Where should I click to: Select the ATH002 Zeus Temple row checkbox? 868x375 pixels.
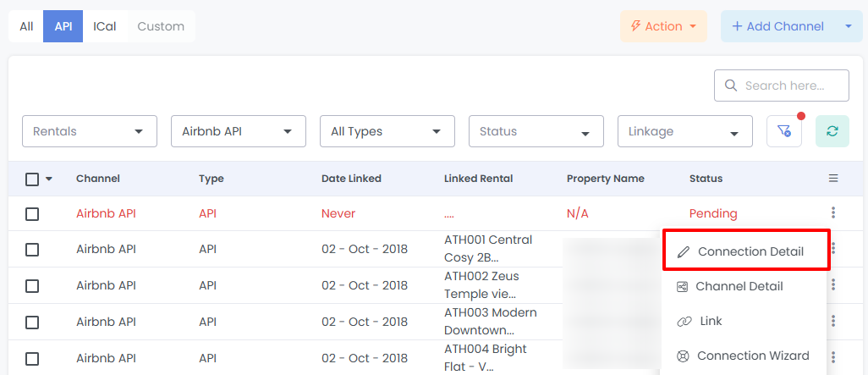pos(32,286)
